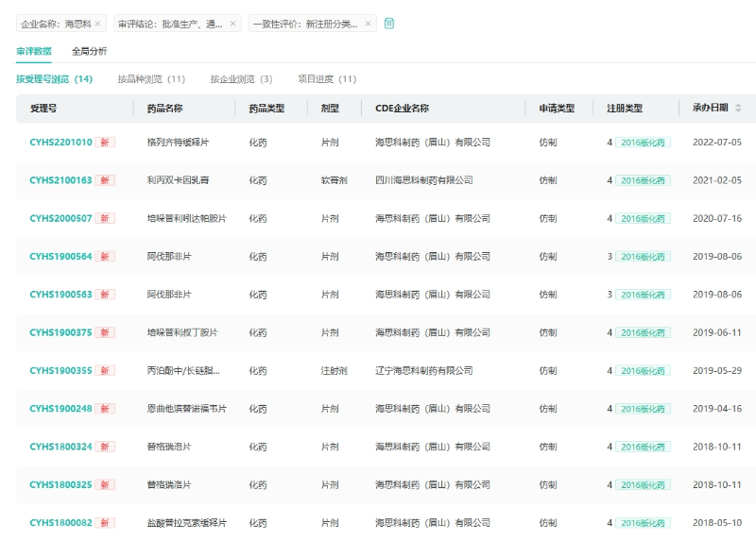The width and height of the screenshot is (756, 541).
Task: Remove the 企业名称: 海思科 filter tag
Action: (x=97, y=24)
